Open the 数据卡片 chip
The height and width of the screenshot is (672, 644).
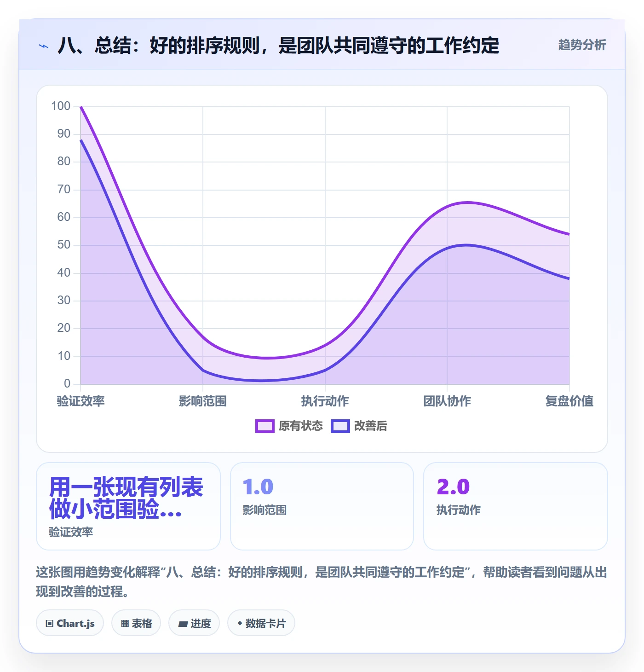pyautogui.click(x=261, y=623)
